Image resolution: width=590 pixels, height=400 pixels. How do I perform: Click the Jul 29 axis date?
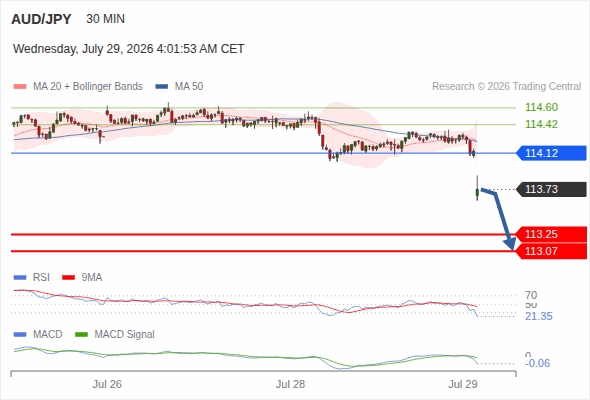463,385
